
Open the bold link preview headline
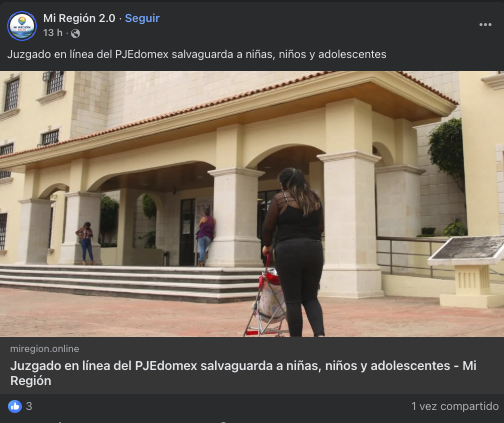click(243, 373)
